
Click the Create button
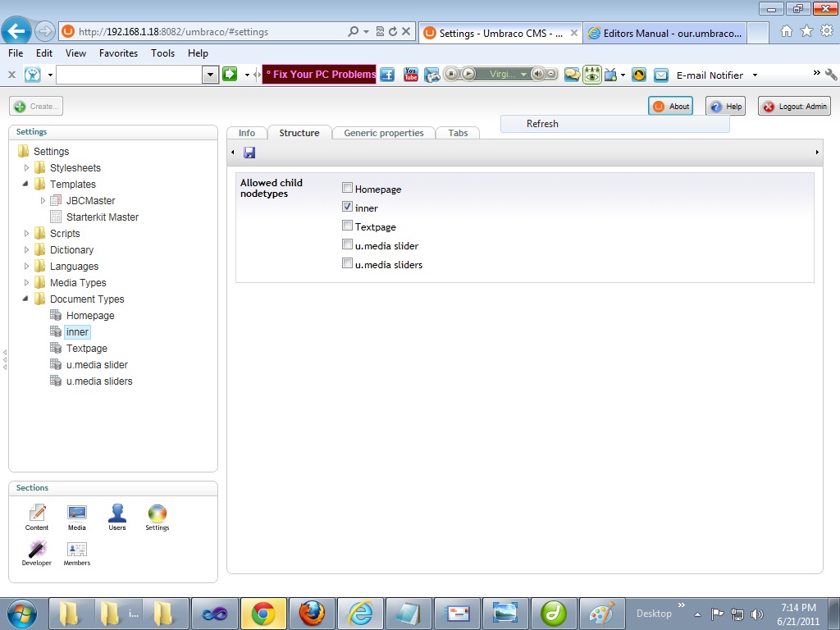click(x=37, y=107)
